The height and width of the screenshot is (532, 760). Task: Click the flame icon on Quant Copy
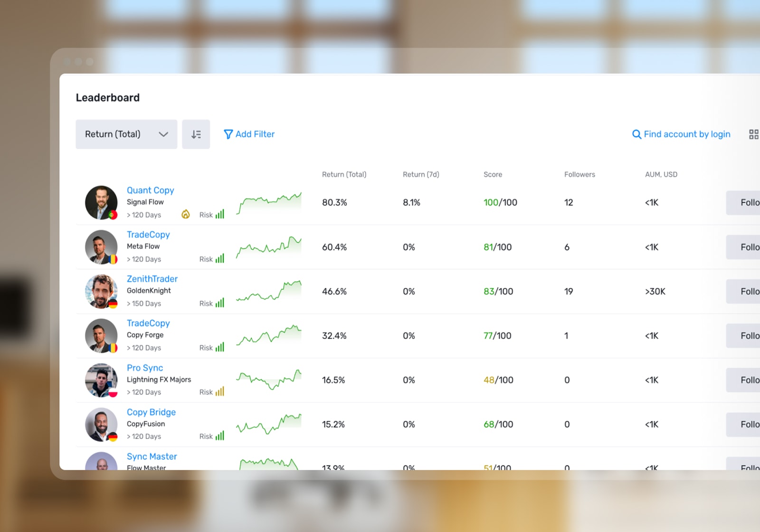[186, 215]
